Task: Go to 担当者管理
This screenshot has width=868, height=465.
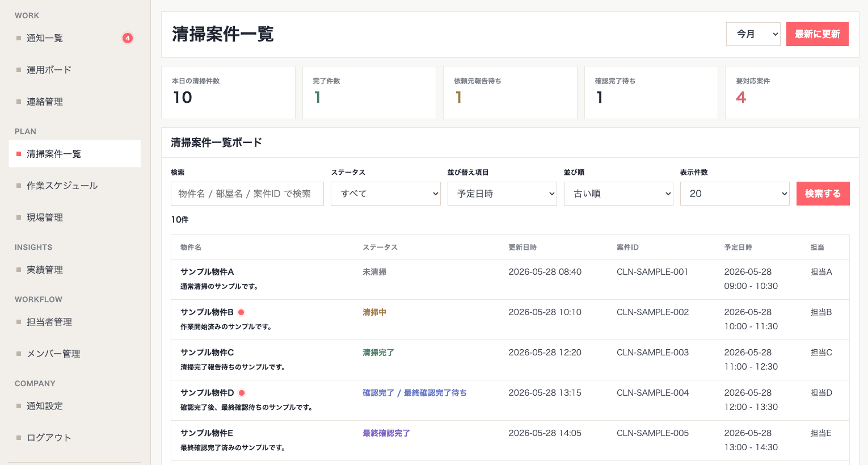Action: click(x=74, y=322)
